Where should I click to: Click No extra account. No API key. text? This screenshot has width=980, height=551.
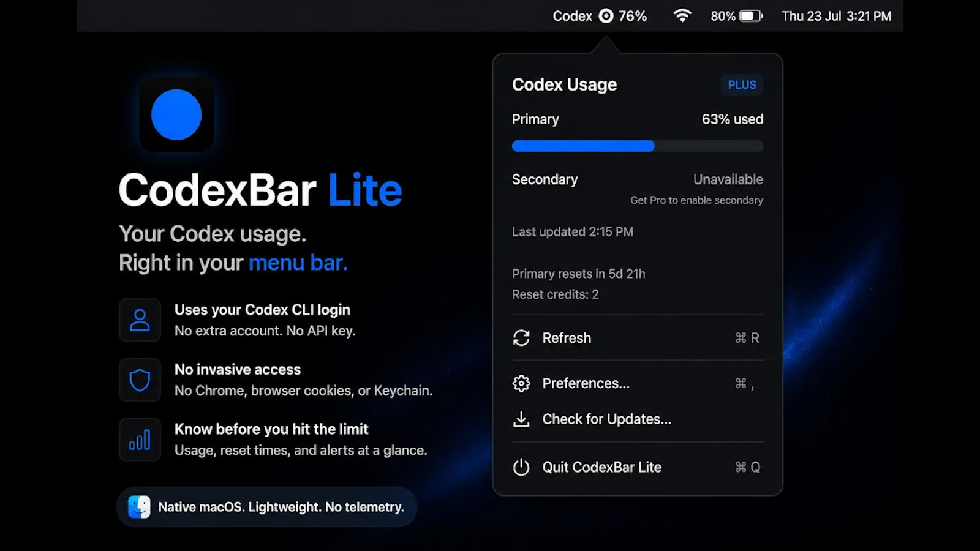(265, 331)
